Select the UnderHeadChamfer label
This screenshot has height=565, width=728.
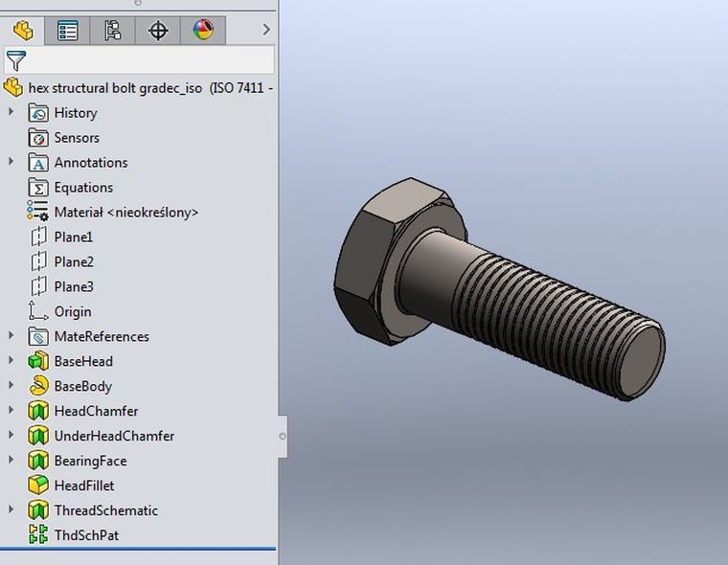(x=114, y=436)
